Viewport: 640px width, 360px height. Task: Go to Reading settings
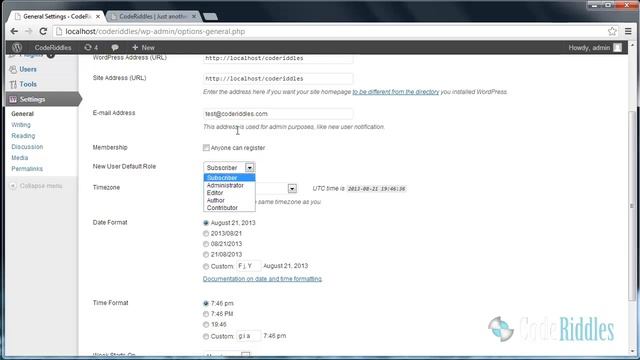click(x=23, y=136)
